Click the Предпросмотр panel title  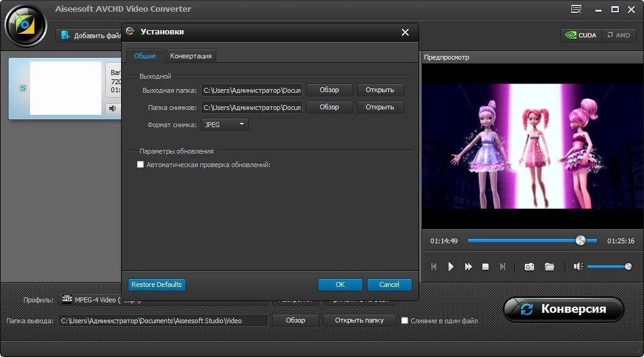pos(447,58)
